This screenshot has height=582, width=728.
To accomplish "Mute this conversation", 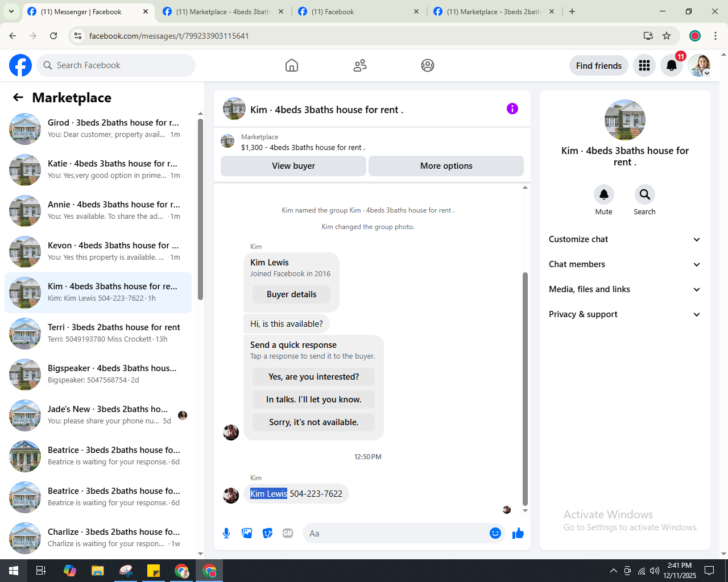I will pyautogui.click(x=604, y=194).
